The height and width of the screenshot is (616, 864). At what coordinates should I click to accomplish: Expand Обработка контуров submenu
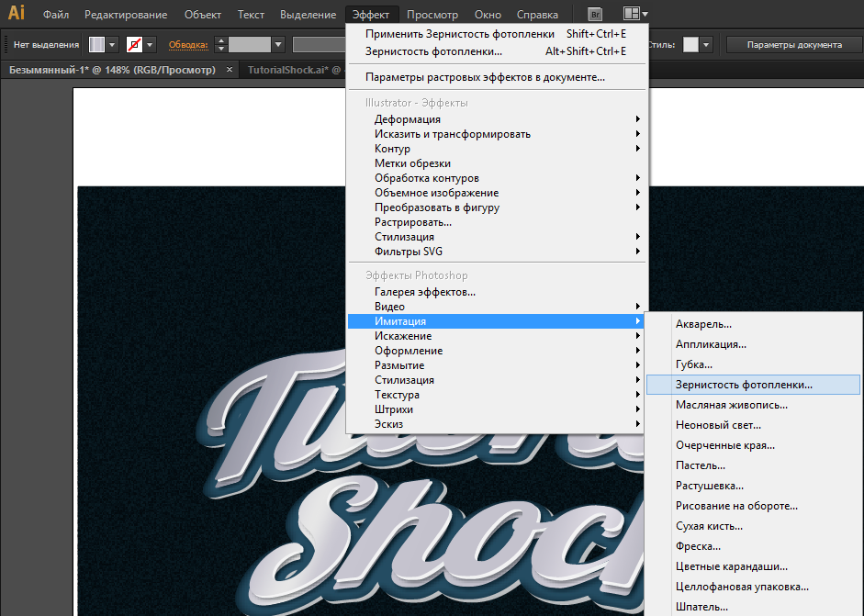[x=496, y=178]
